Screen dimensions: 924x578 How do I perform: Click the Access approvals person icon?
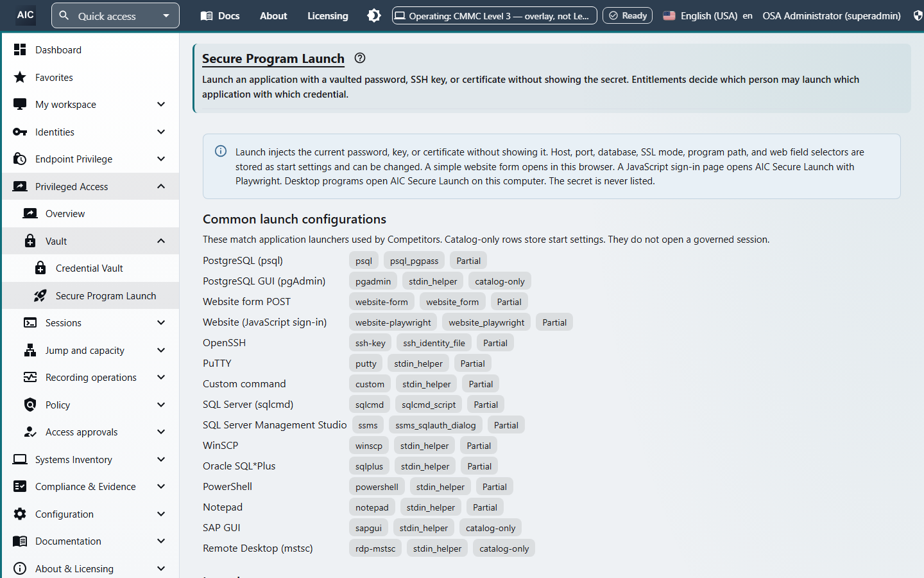[30, 432]
